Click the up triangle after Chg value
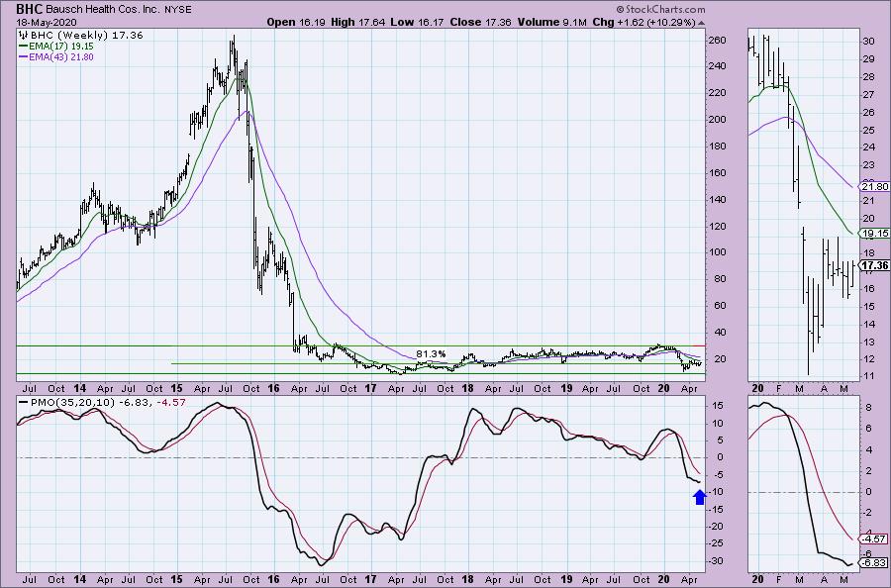 [701, 23]
